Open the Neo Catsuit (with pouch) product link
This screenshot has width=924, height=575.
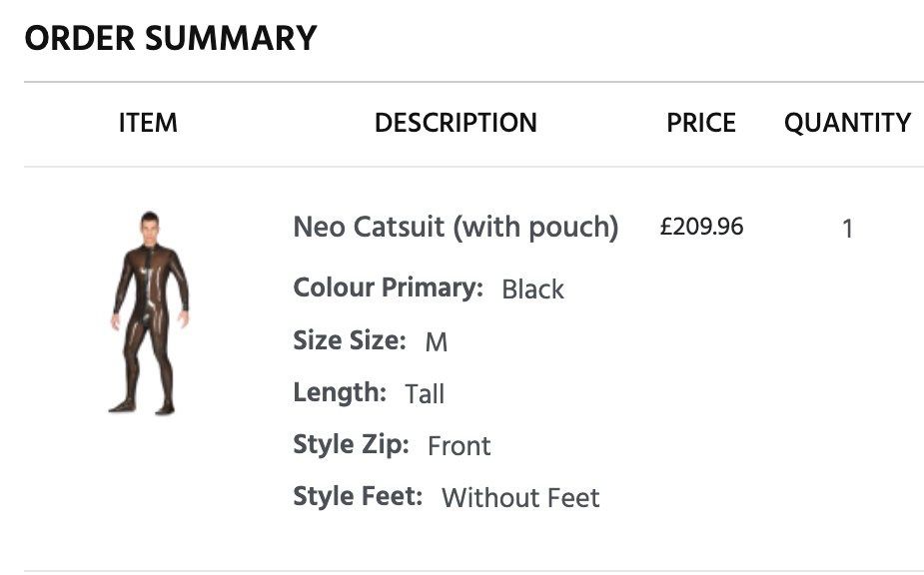tap(456, 228)
